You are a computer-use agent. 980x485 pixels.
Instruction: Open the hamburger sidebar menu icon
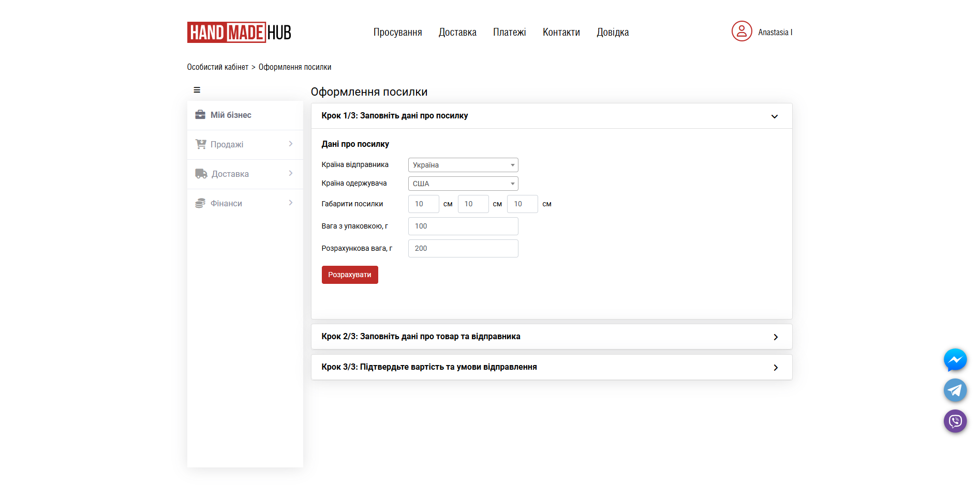[197, 89]
